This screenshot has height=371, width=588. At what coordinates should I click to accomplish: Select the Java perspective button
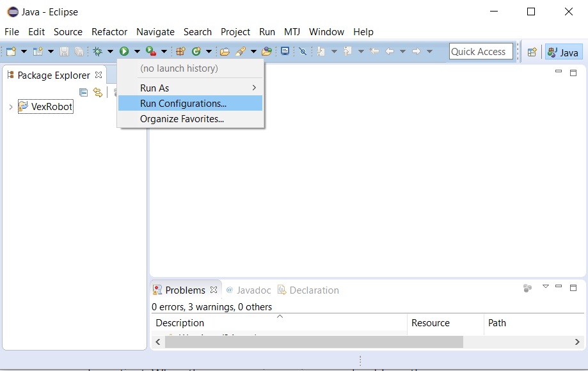(x=564, y=52)
